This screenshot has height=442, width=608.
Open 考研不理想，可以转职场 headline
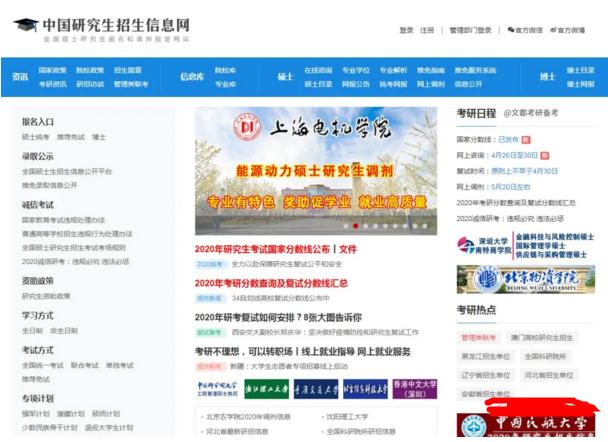(x=243, y=352)
